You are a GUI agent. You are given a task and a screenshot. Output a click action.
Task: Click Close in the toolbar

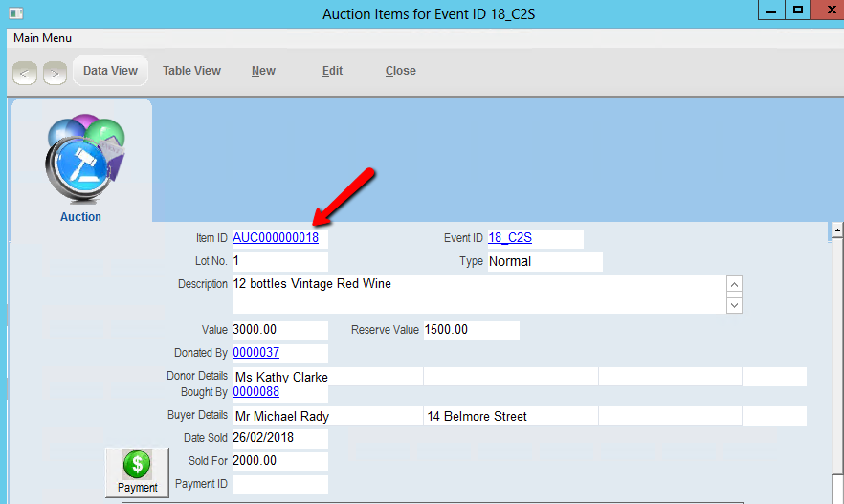point(400,71)
